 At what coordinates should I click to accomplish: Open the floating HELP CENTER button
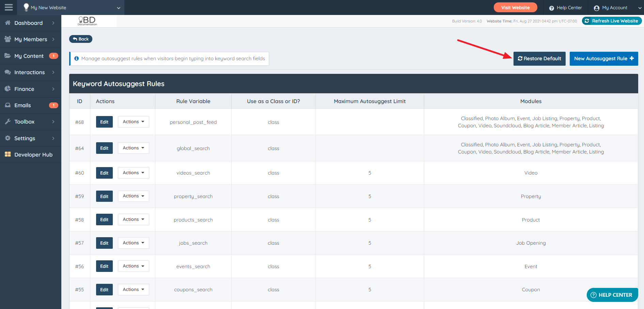pyautogui.click(x=612, y=295)
